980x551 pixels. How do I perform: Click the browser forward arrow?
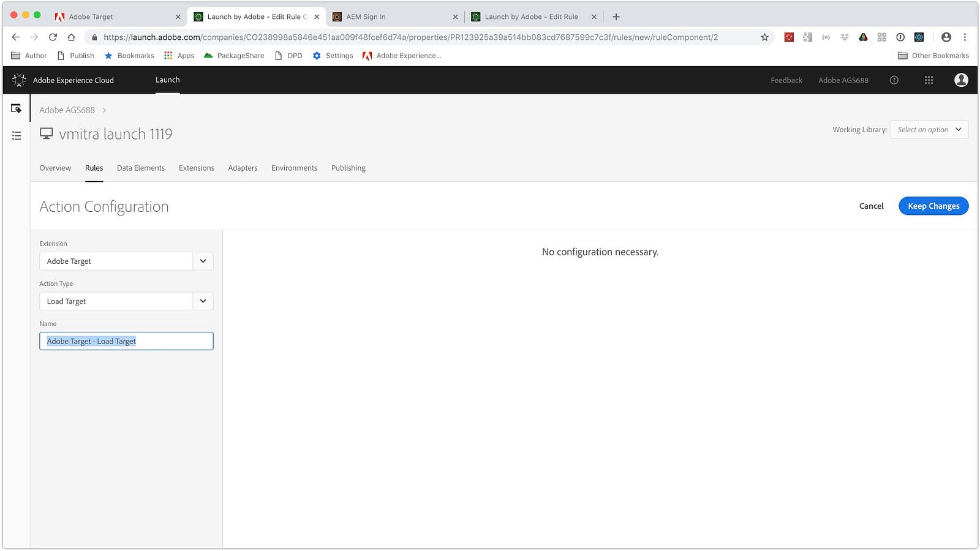[34, 37]
